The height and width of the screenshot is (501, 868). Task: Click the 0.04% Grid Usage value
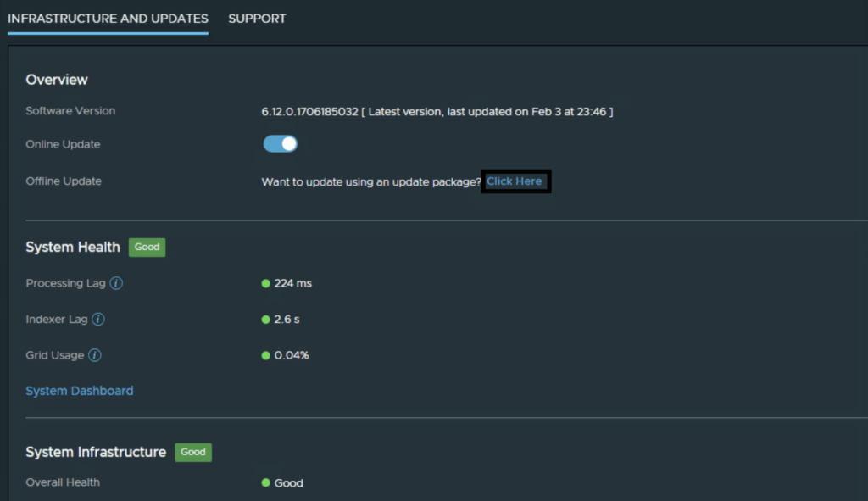coord(292,355)
